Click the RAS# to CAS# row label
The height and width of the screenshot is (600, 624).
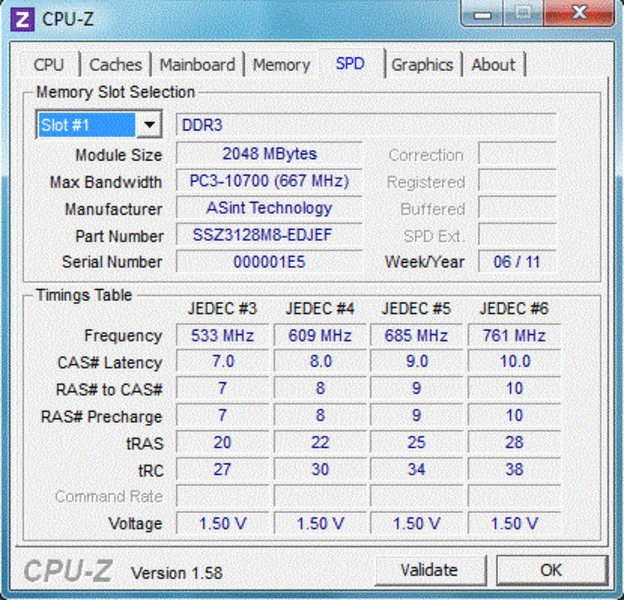109,390
